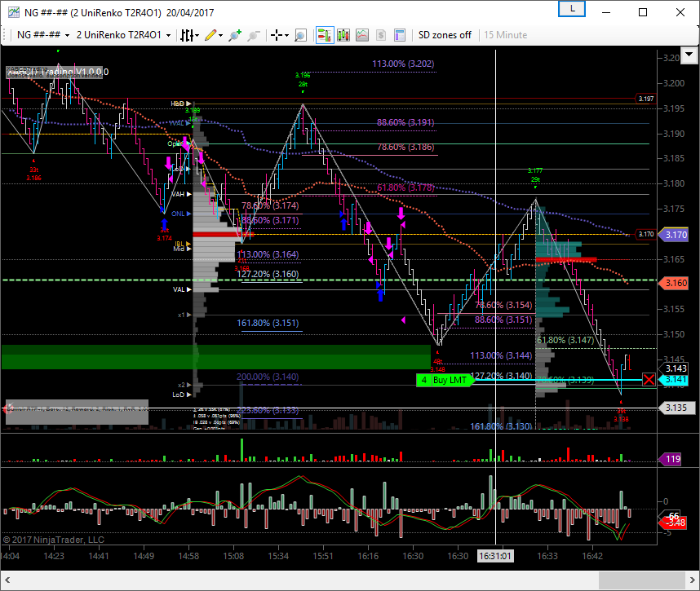Select the crosshair cursor icon
This screenshot has width=700, height=591.
coord(277,35)
